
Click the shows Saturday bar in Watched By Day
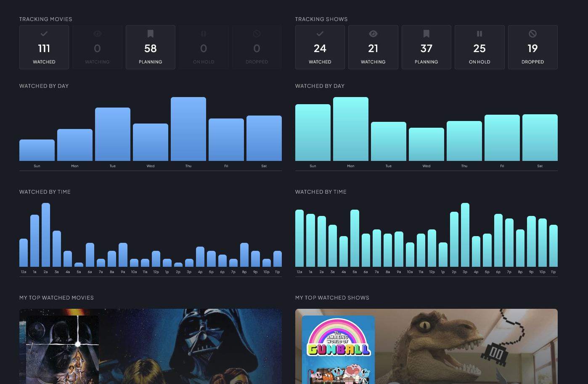coord(540,138)
